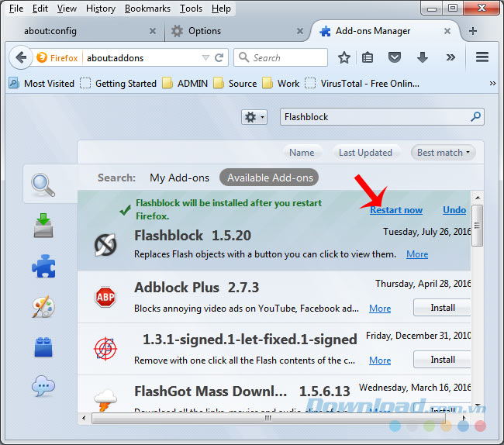Open the address bar history dropdown arrow

[x=205, y=58]
